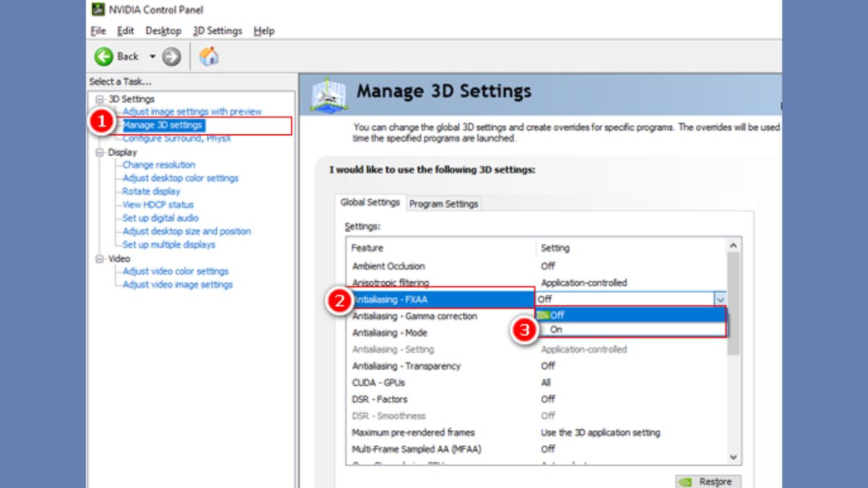Click the All value for CUDA - GPUs
Screen dimensions: 868x488
click(x=545, y=382)
